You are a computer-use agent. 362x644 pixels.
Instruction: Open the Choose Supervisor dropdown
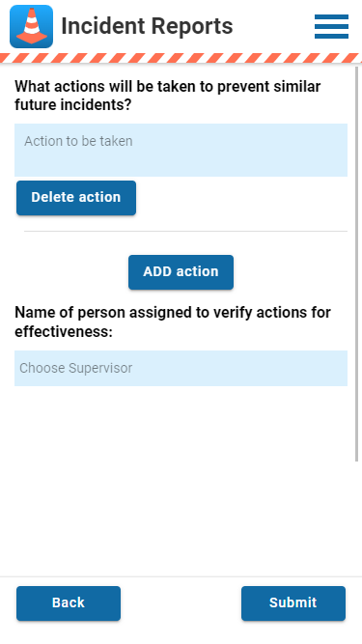(x=181, y=368)
